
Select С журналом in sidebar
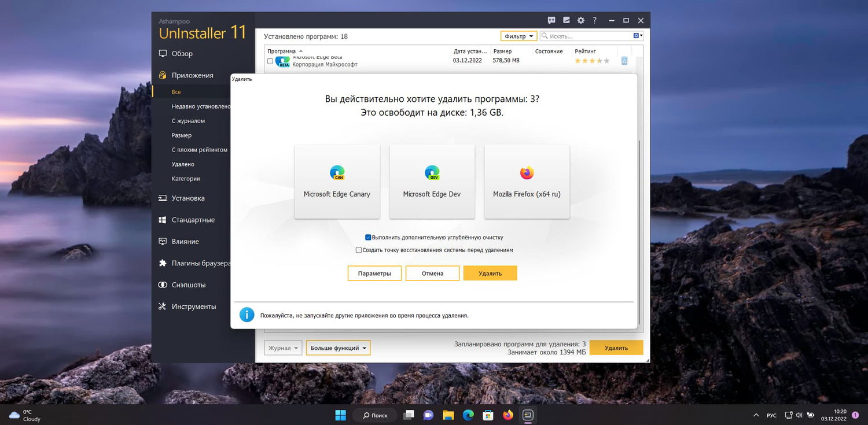coord(188,121)
